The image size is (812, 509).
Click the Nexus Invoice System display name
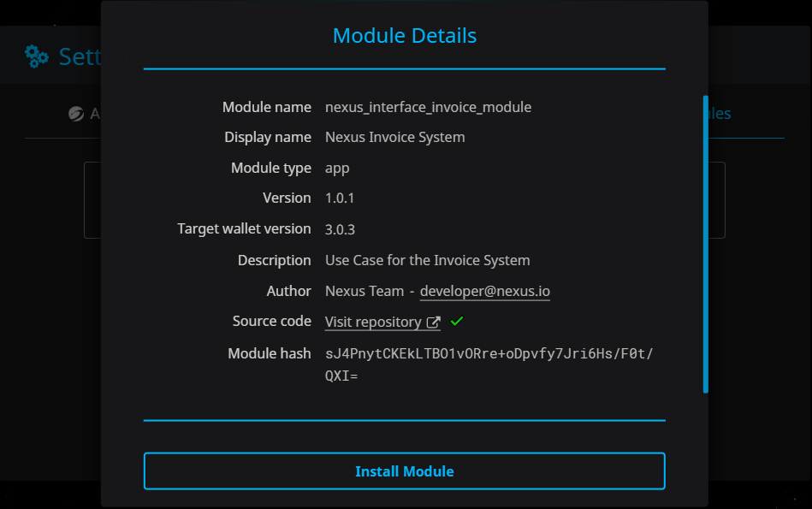click(x=395, y=137)
